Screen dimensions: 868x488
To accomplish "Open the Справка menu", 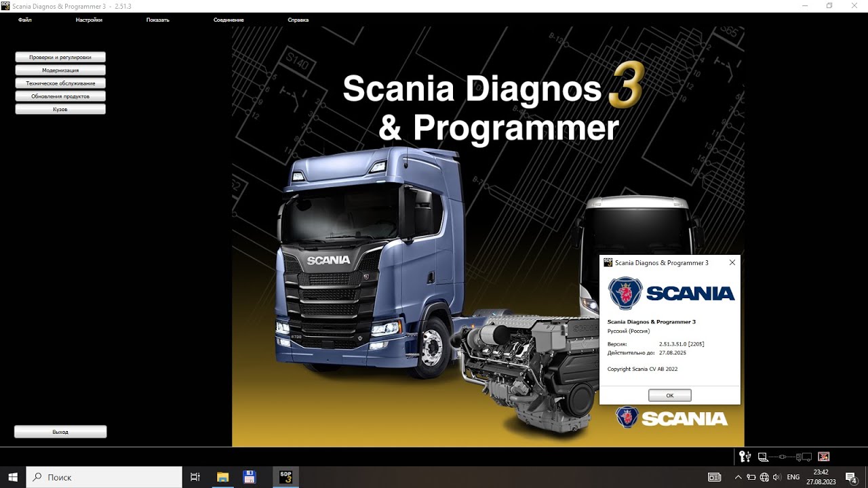I will [298, 20].
